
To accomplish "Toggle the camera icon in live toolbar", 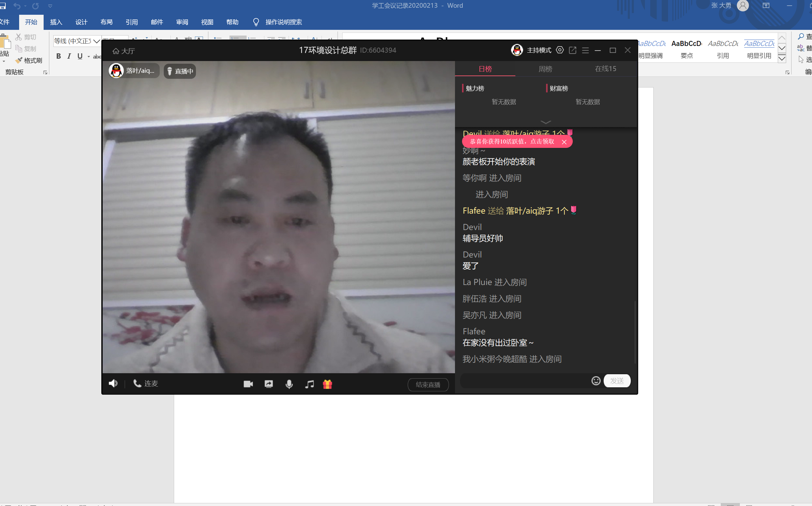I will (x=248, y=384).
